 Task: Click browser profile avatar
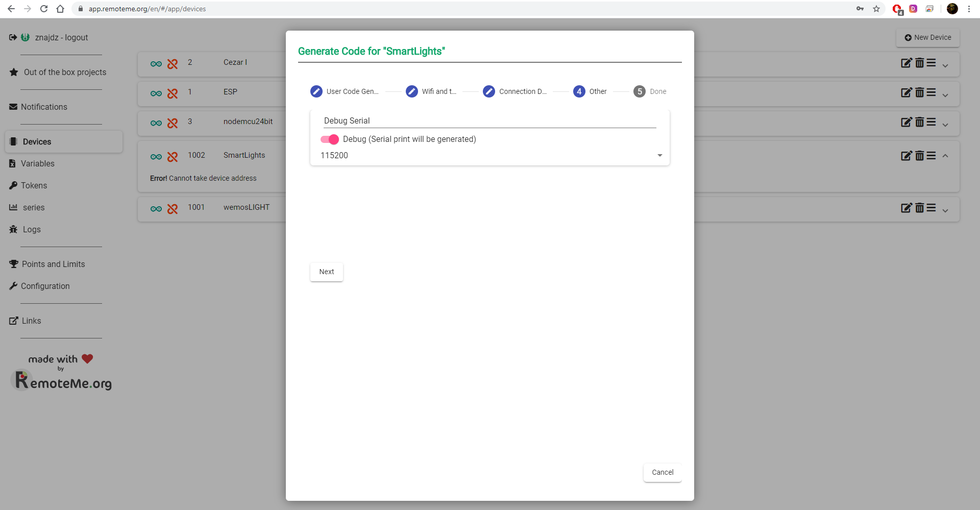click(952, 9)
